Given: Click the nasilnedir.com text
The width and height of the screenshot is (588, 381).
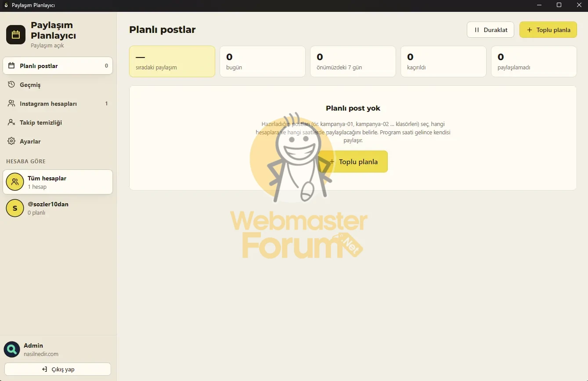Looking at the screenshot, I should tap(41, 354).
